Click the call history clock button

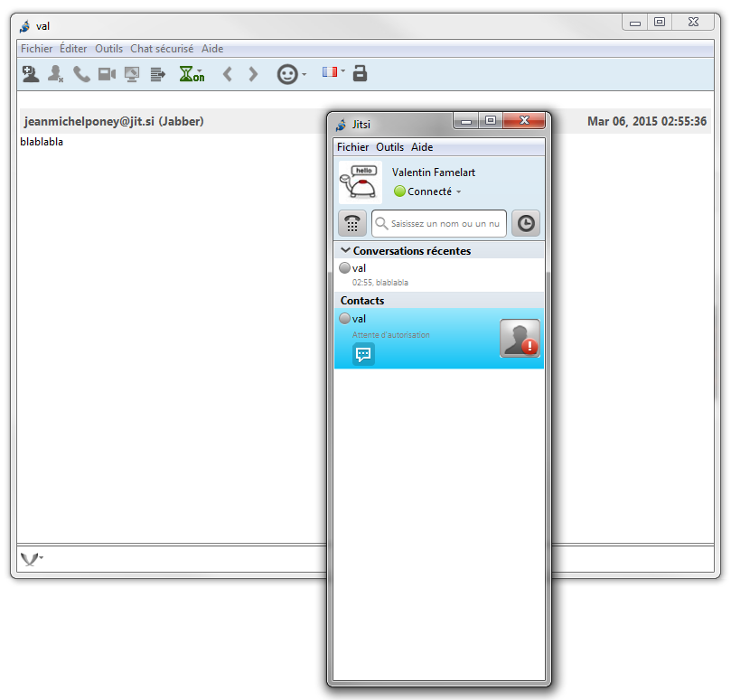[x=526, y=223]
